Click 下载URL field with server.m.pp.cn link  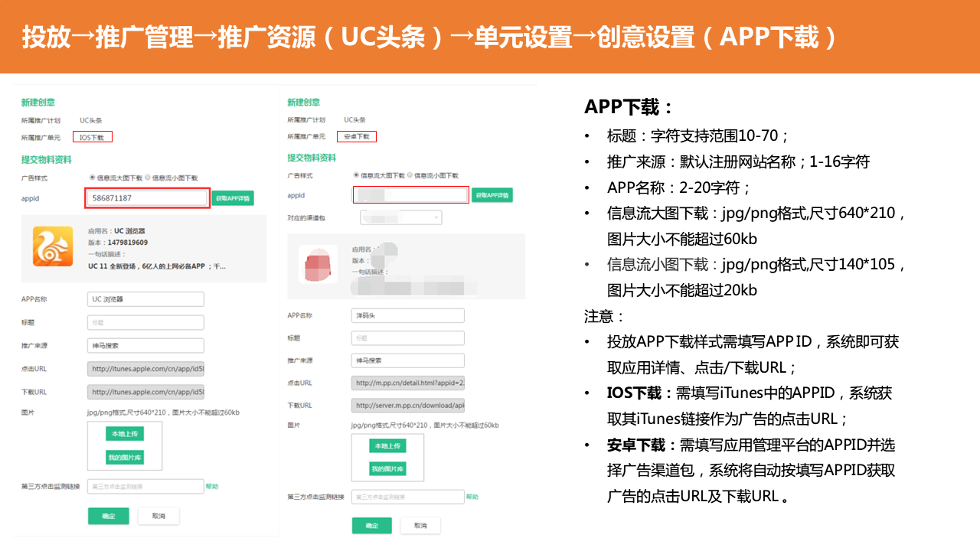coord(408,405)
